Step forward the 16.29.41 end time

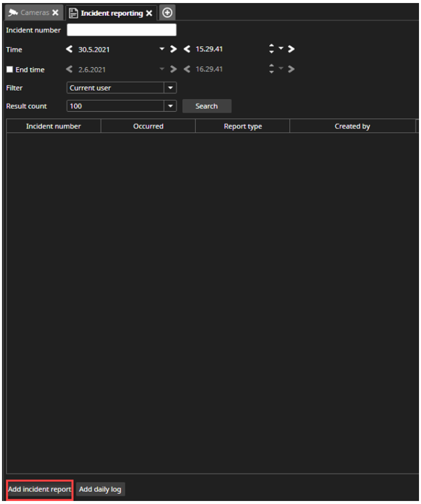click(x=291, y=69)
